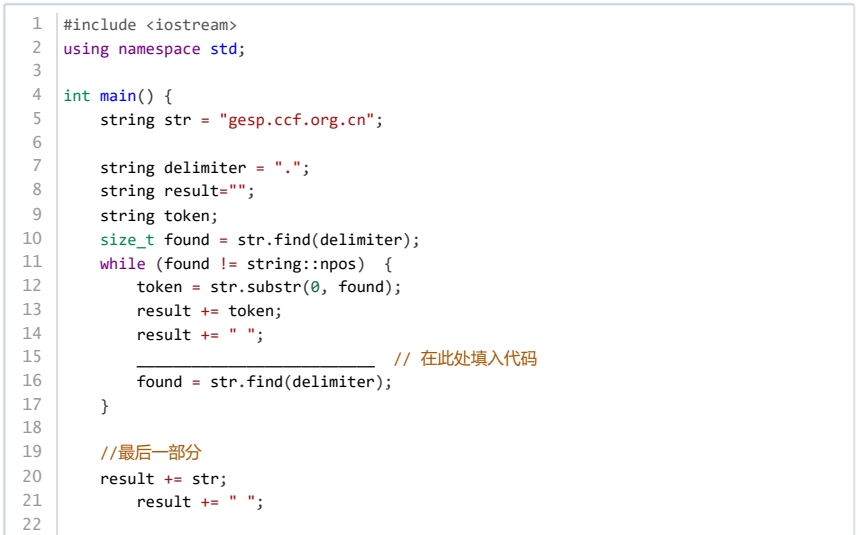Image resolution: width=861 pixels, height=535 pixels.
Task: Click 'result += token;' on line 13
Action: tap(209, 311)
